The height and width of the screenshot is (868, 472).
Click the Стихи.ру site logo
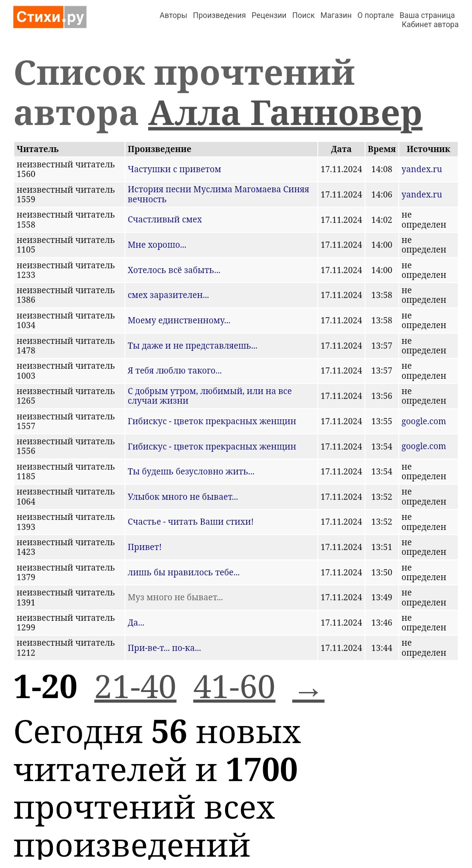50,17
